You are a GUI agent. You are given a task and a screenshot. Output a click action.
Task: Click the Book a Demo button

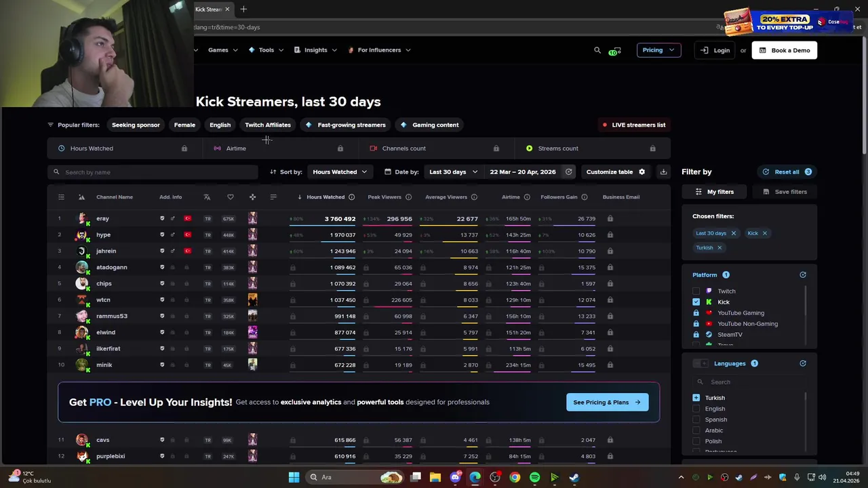point(785,50)
